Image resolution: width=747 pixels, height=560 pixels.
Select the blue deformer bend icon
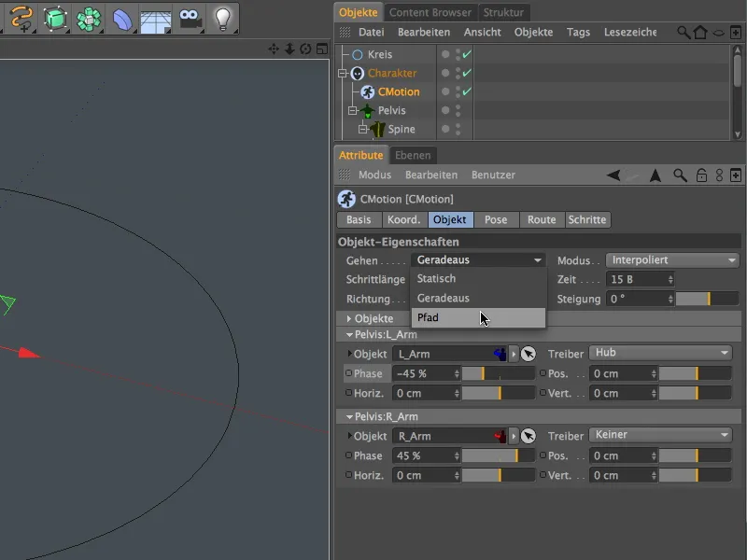[x=122, y=20]
